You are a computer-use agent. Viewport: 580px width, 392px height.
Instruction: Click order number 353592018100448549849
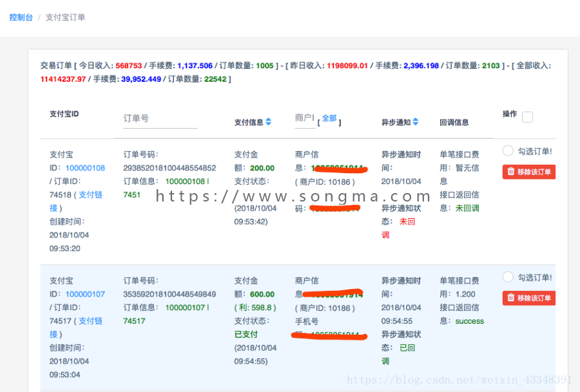[x=169, y=294]
